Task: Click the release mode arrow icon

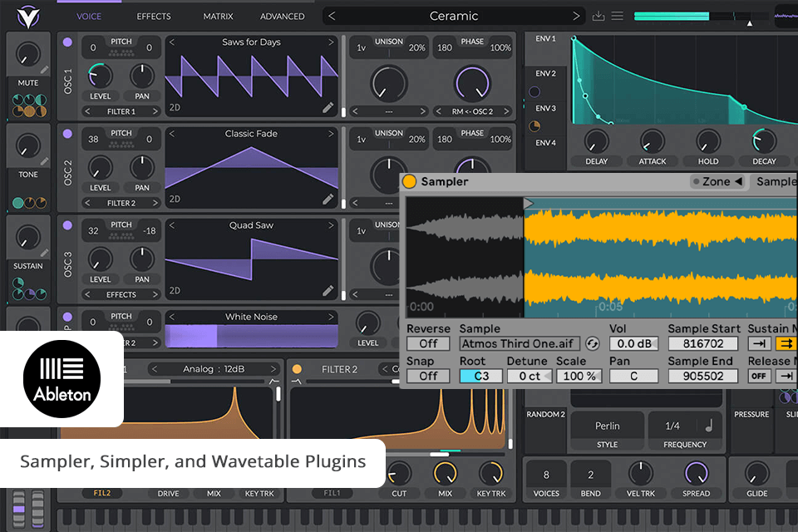Action: point(786,377)
